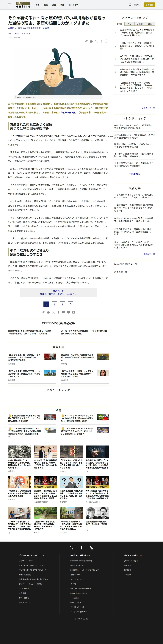163x644 pixels.
Task: Open the more share options ellipsis
Action: click(x=106, y=41)
